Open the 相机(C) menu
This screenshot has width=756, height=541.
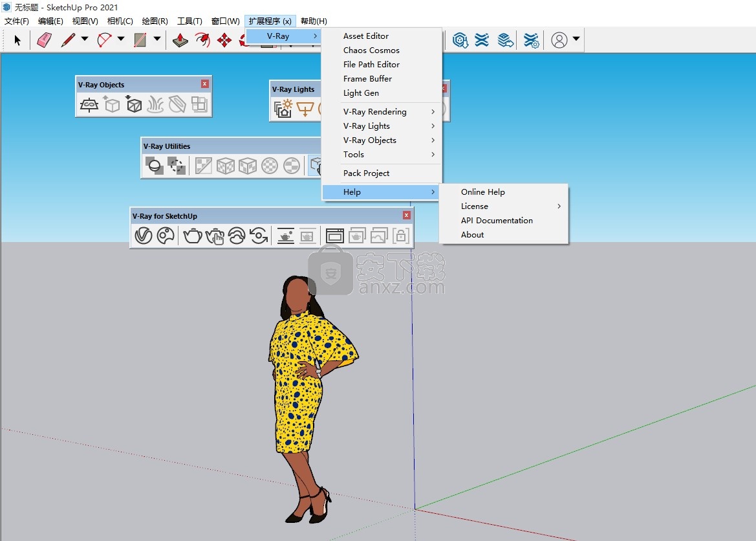click(x=120, y=21)
